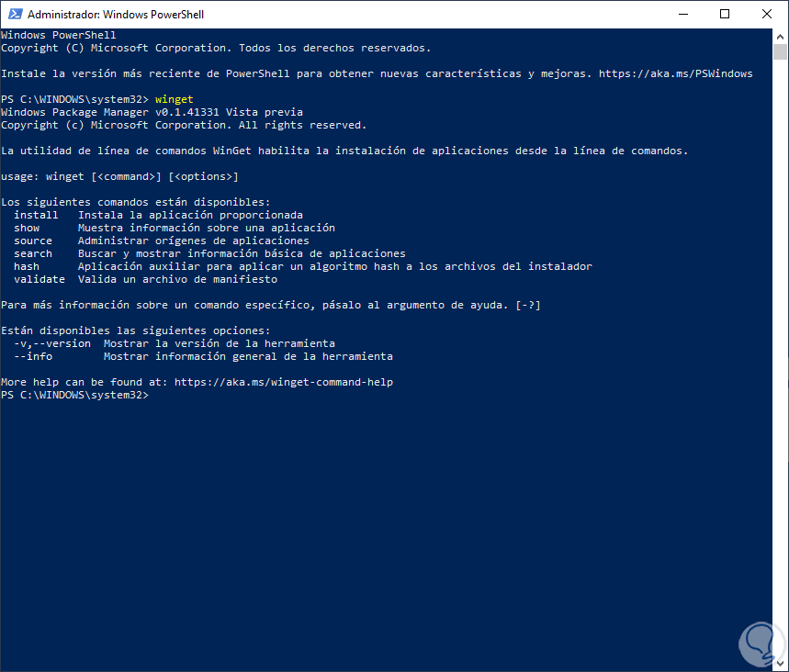Open the PowerShell icon system menu
Screen dimensions: 789x672
tap(15, 14)
